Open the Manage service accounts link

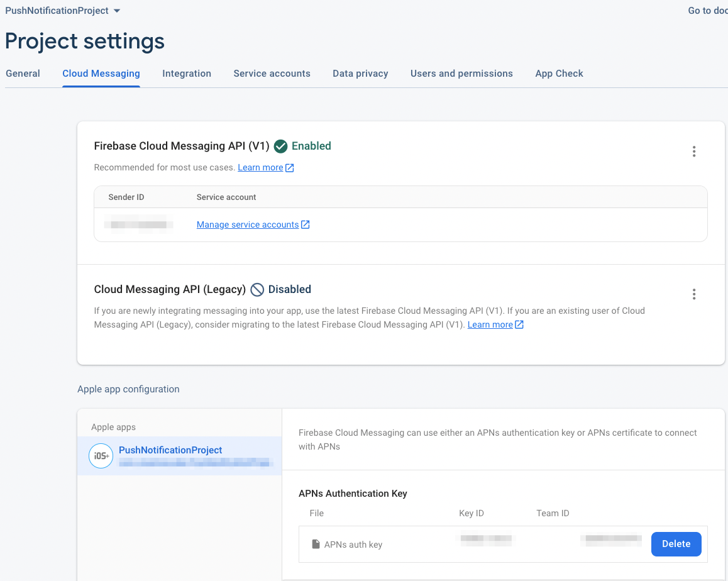pyautogui.click(x=248, y=224)
